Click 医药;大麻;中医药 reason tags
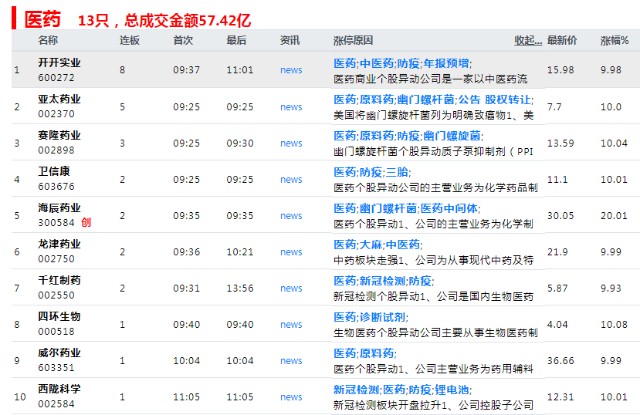The image size is (640, 415). 378,244
